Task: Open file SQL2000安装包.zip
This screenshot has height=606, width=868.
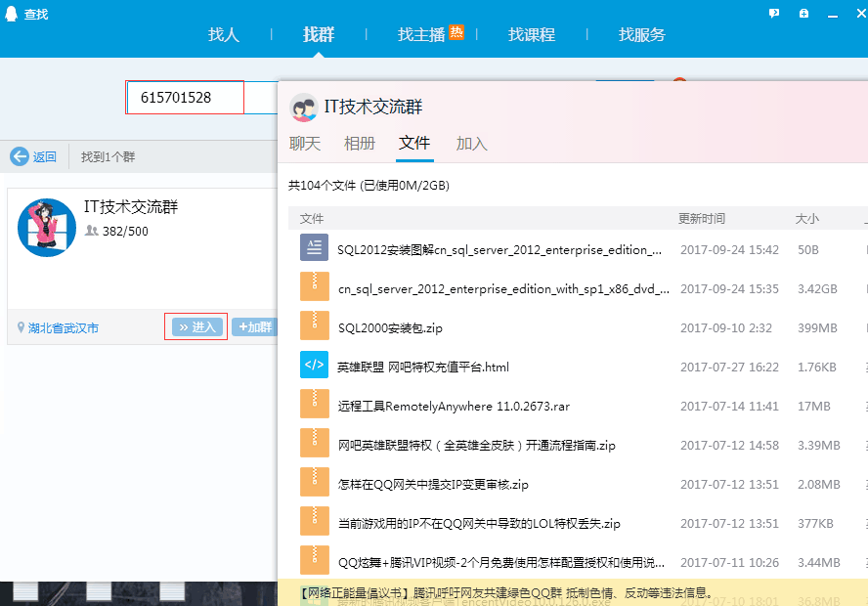Action: click(390, 328)
